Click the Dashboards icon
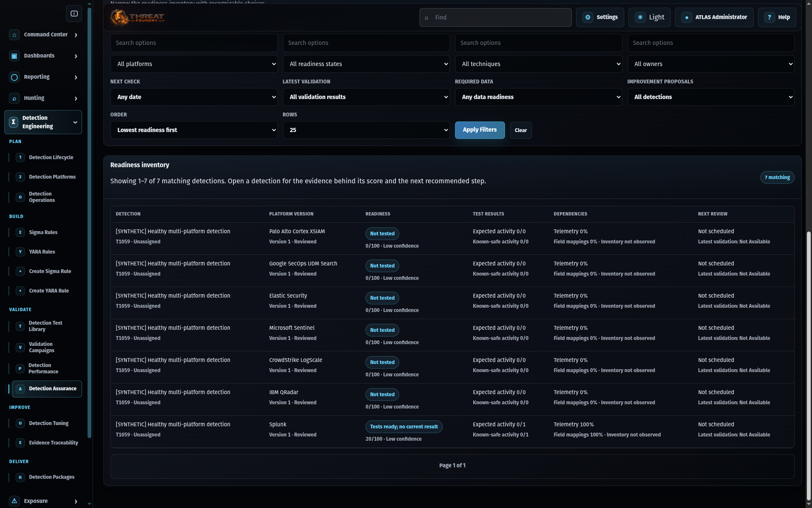This screenshot has height=508, width=812. point(14,56)
